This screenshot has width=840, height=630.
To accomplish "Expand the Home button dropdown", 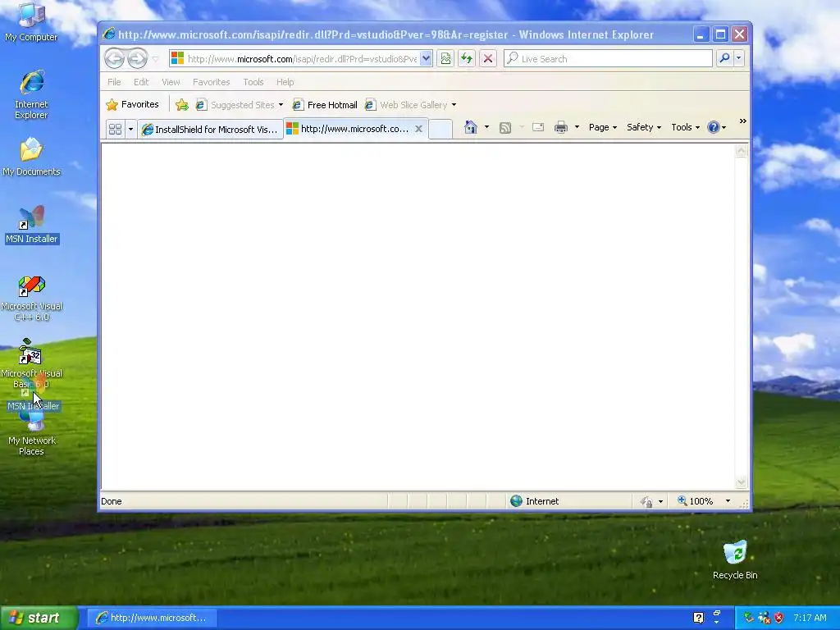I will (x=486, y=127).
